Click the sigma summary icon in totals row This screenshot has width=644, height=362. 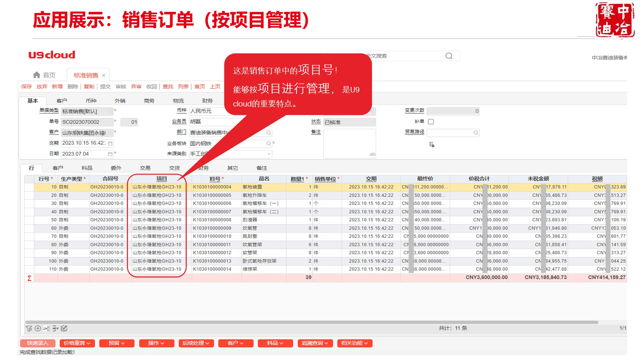pos(29,278)
